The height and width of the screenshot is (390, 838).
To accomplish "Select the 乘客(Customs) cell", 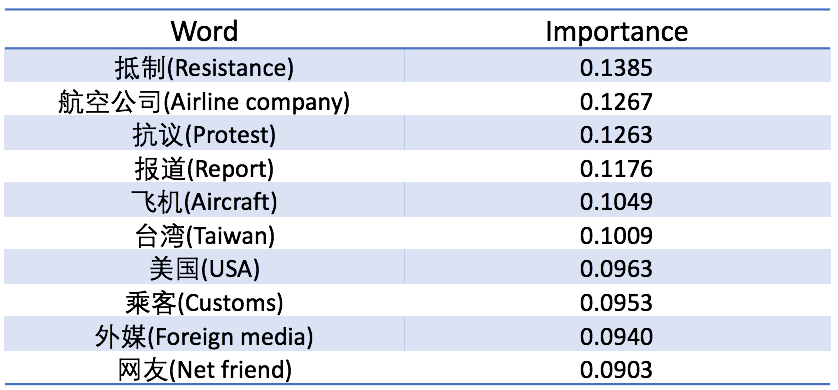I will point(204,303).
